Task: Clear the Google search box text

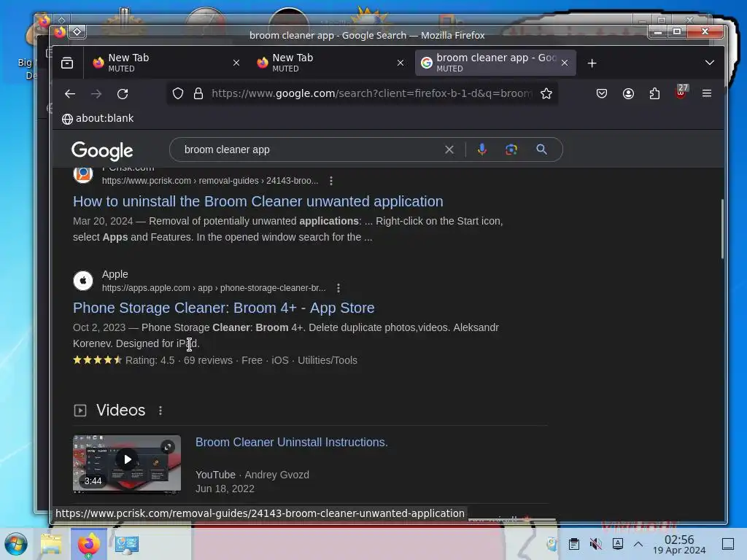Action: point(449,149)
